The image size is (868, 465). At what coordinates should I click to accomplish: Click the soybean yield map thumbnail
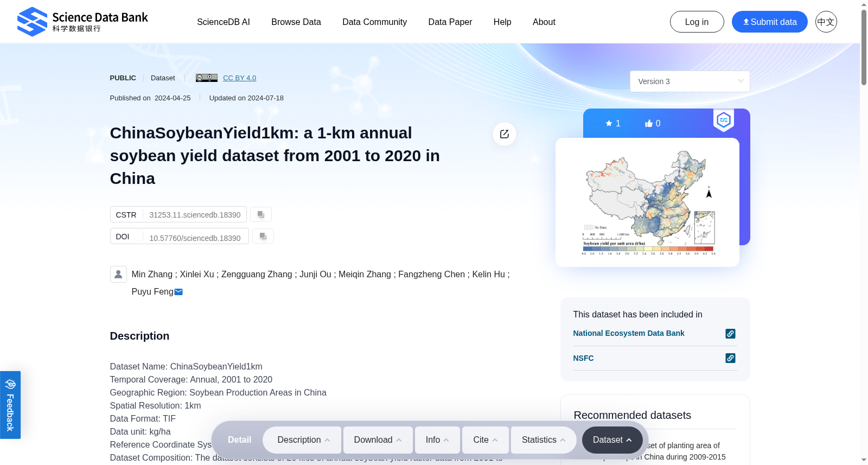(x=647, y=202)
